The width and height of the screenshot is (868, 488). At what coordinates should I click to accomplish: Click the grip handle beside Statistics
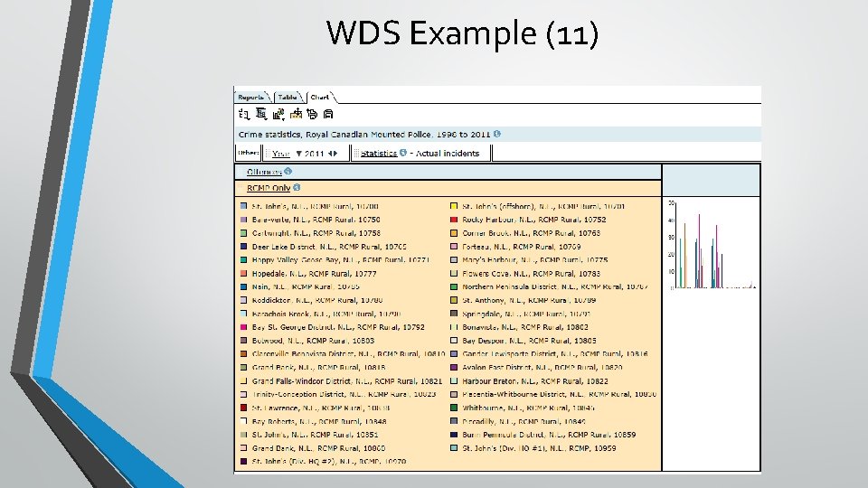point(356,154)
